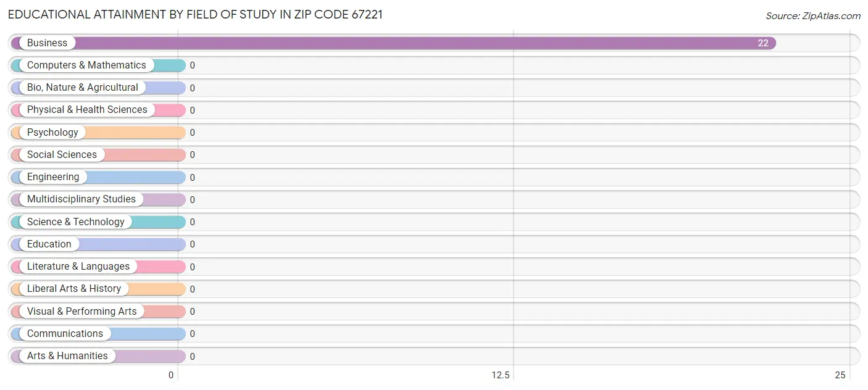Select the Education bar label
Image resolution: width=868 pixels, height=390 pixels.
[49, 244]
